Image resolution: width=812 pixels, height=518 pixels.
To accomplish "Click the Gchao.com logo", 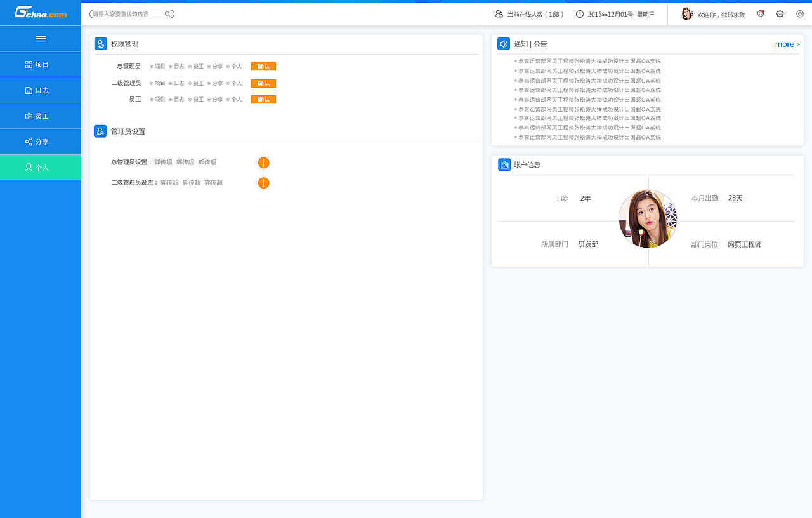I will pyautogui.click(x=41, y=13).
